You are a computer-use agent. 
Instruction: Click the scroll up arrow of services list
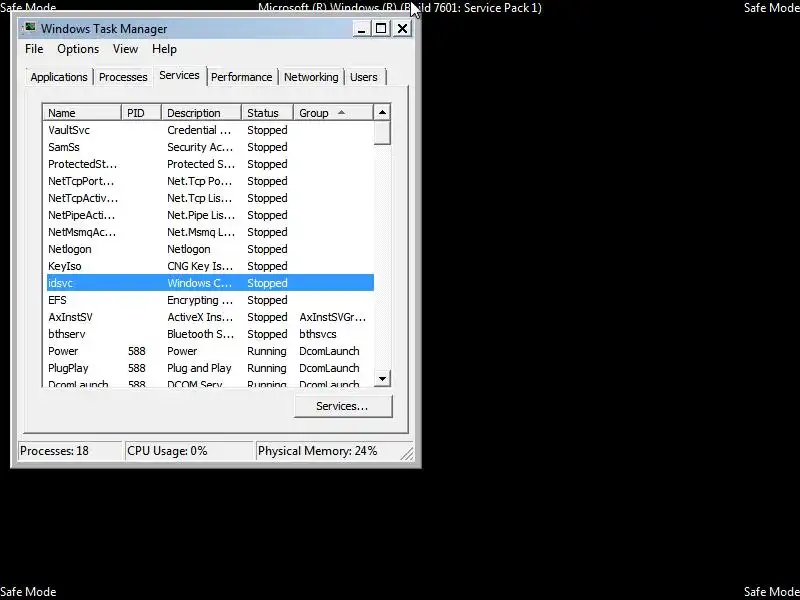(x=382, y=113)
